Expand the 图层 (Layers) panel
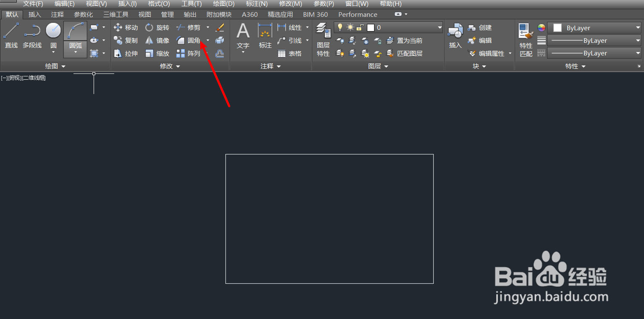This screenshot has height=319, width=644. pyautogui.click(x=378, y=66)
